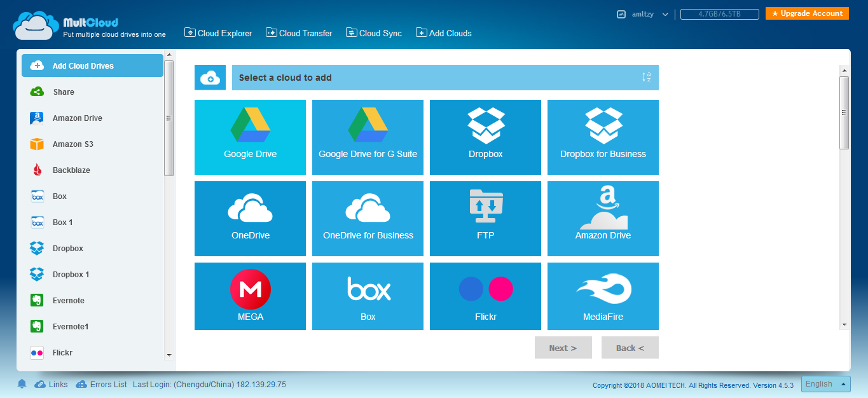The height and width of the screenshot is (398, 868).
Task: Select the MediaFire cloud tile
Action: click(x=603, y=296)
